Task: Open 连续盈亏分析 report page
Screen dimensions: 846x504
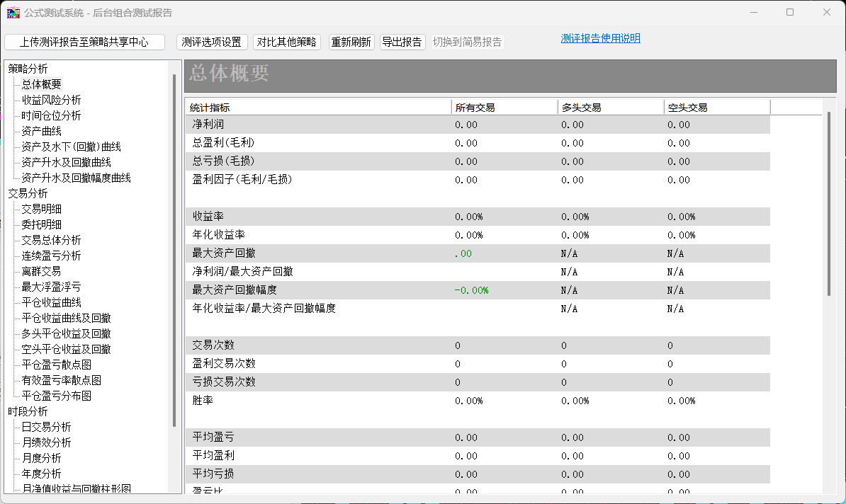Action: 51,256
